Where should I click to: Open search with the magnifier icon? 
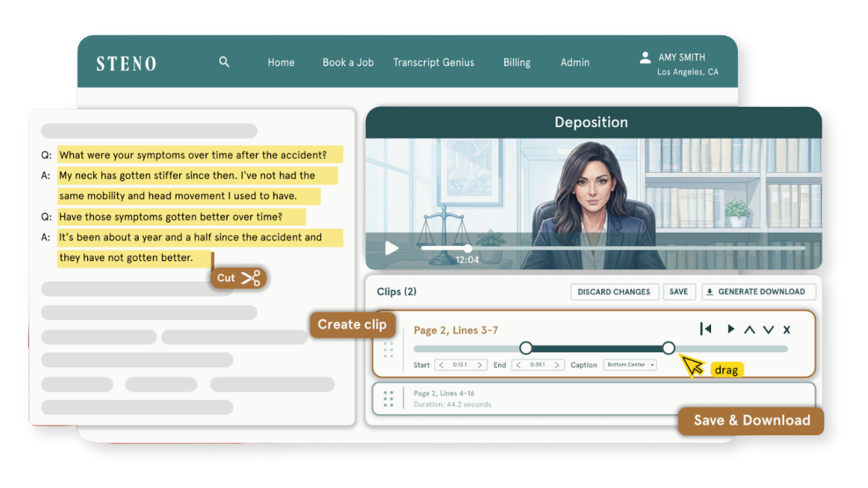[x=224, y=62]
